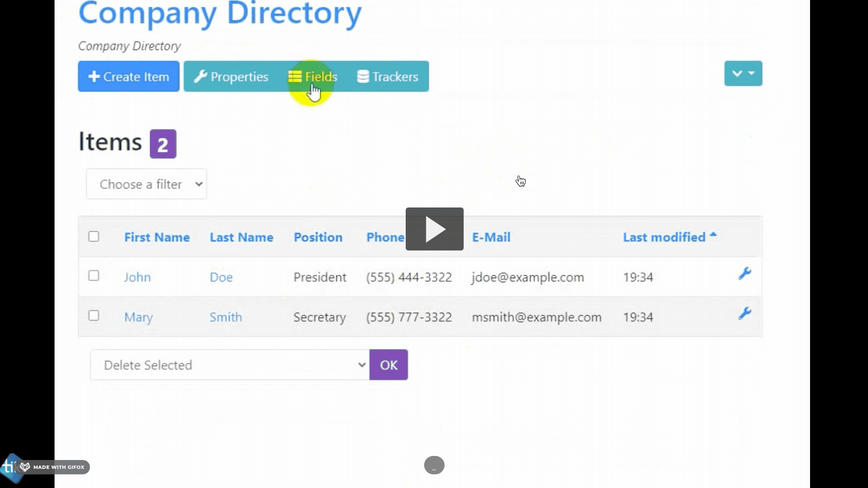Click the plus icon on Create Item
Image resolution: width=868 pixels, height=488 pixels.
(x=94, y=76)
